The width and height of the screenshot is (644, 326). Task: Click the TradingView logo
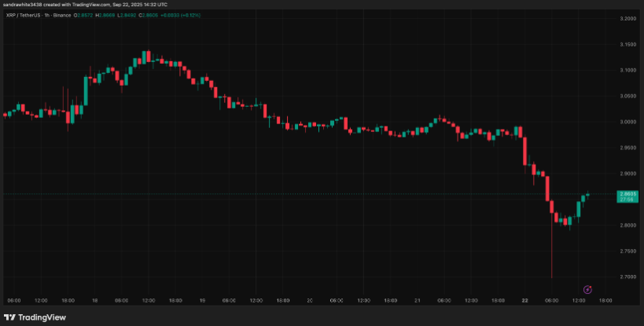pyautogui.click(x=35, y=317)
